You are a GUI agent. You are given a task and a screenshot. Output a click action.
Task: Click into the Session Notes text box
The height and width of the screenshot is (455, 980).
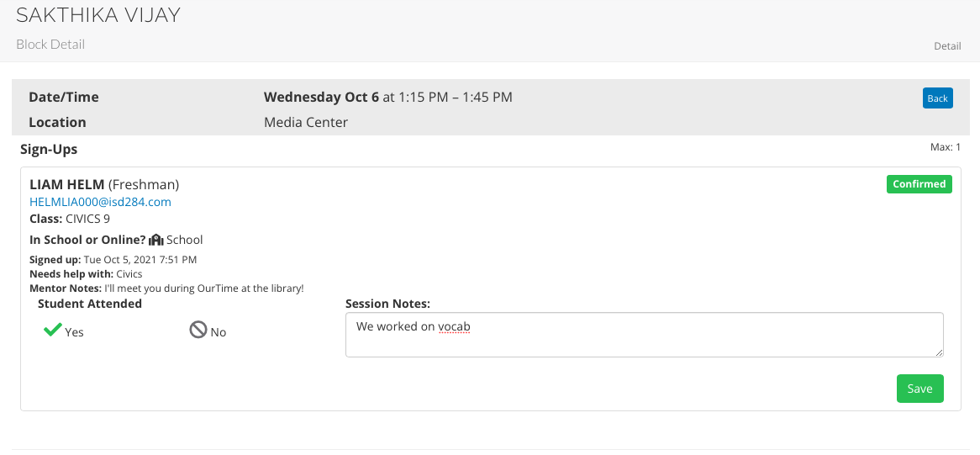point(644,335)
